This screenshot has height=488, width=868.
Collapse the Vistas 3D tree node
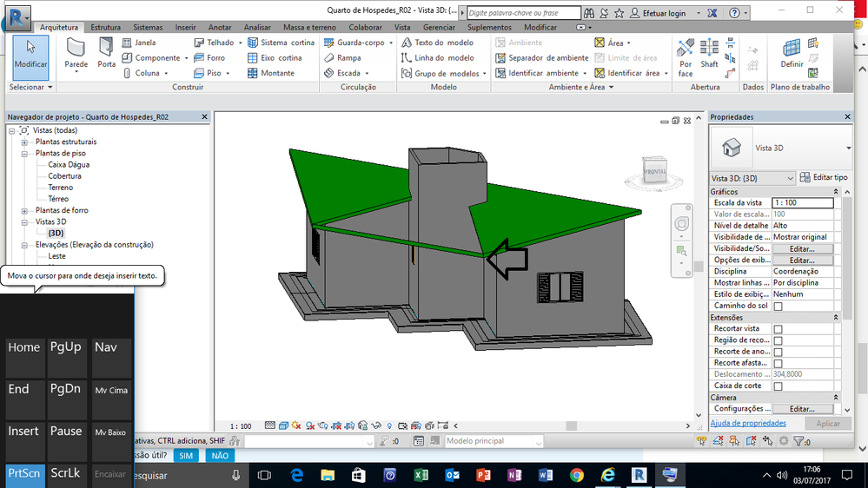pyautogui.click(x=24, y=222)
